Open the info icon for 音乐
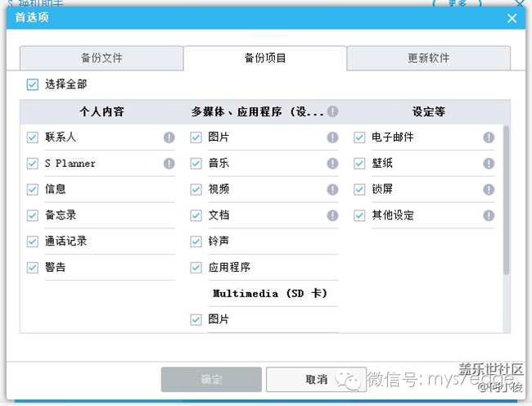Viewport: 532px width, 406px height. point(332,164)
